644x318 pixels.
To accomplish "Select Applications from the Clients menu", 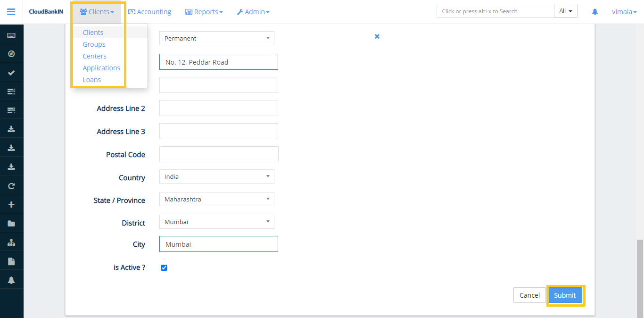I will pos(101,67).
